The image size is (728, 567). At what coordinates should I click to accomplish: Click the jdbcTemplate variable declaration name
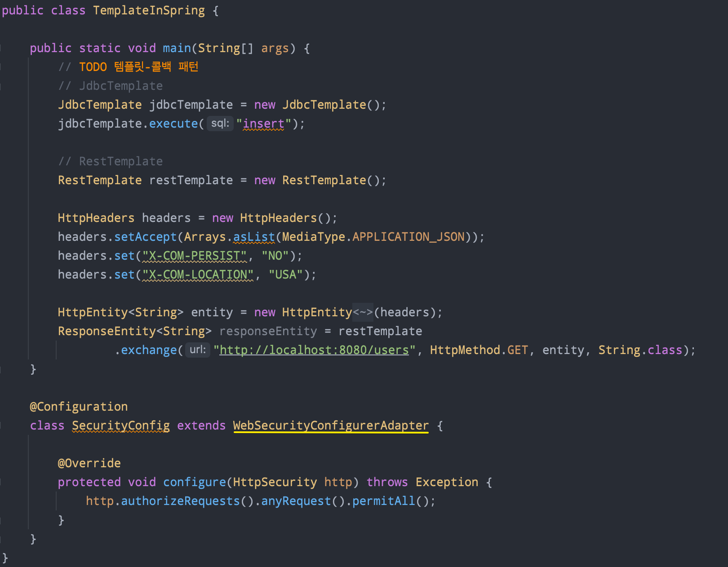191,105
